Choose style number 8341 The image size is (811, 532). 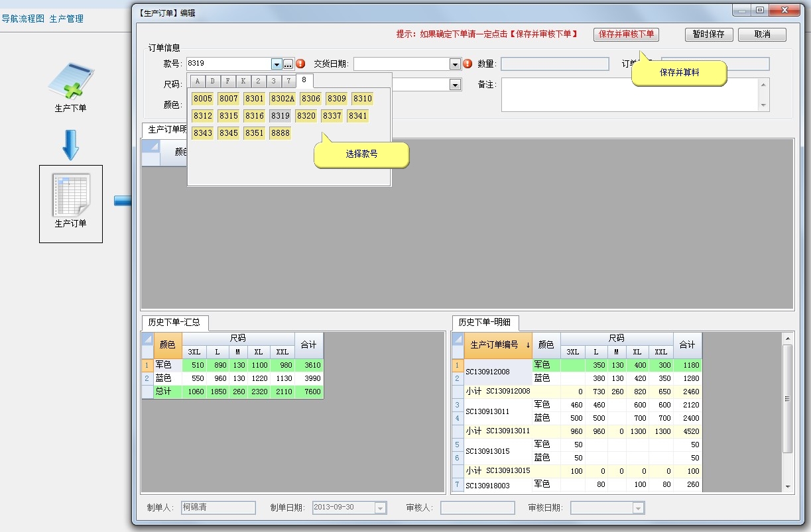click(358, 116)
